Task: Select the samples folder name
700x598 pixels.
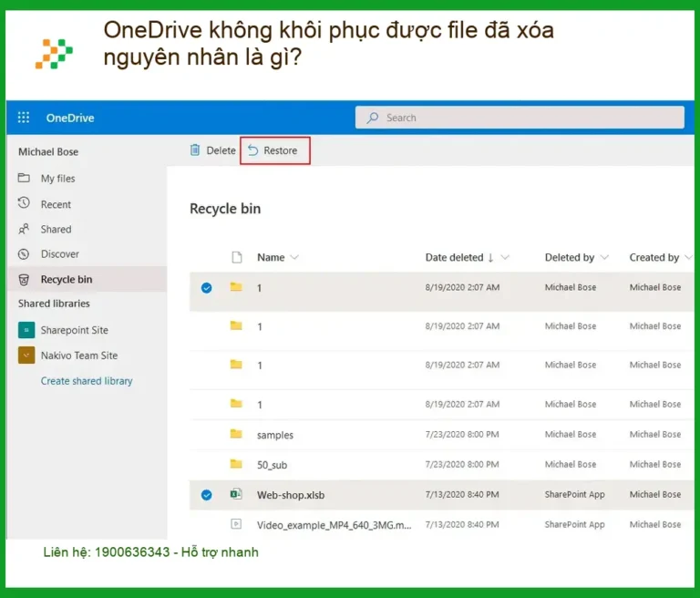Action: (x=275, y=435)
